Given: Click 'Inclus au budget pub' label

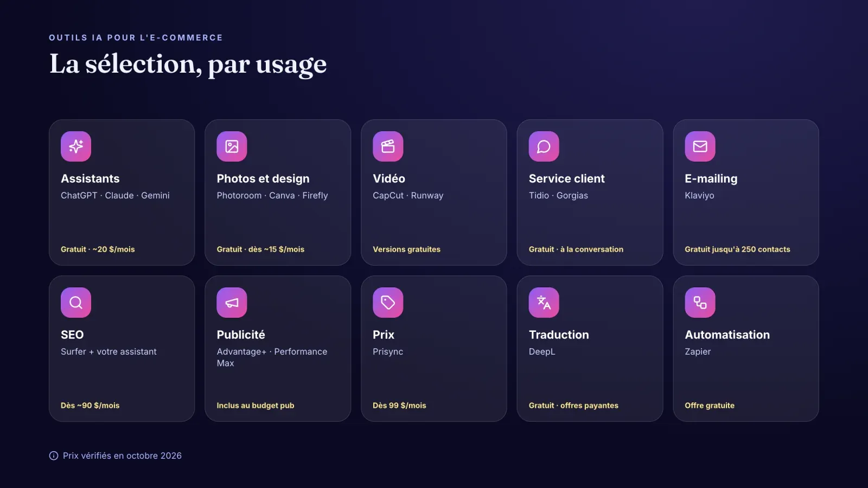Looking at the screenshot, I should point(256,406).
